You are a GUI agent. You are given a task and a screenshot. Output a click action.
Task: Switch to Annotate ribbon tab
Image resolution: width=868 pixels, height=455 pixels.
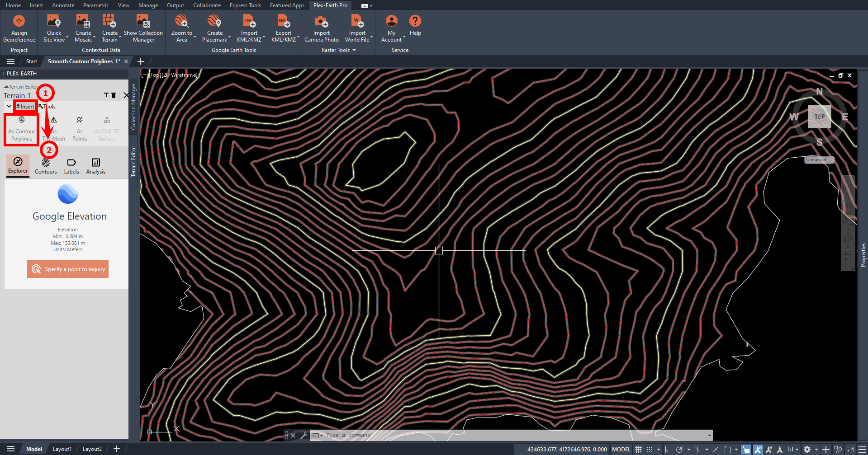point(63,5)
